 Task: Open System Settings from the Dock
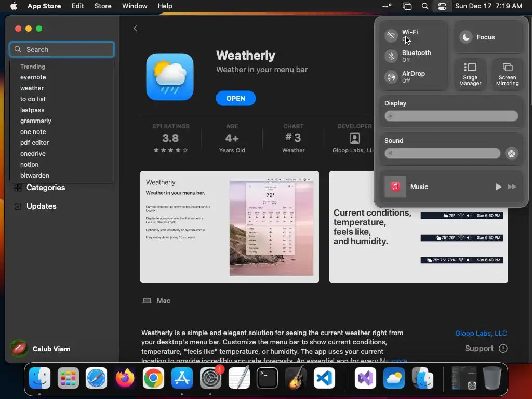210,378
